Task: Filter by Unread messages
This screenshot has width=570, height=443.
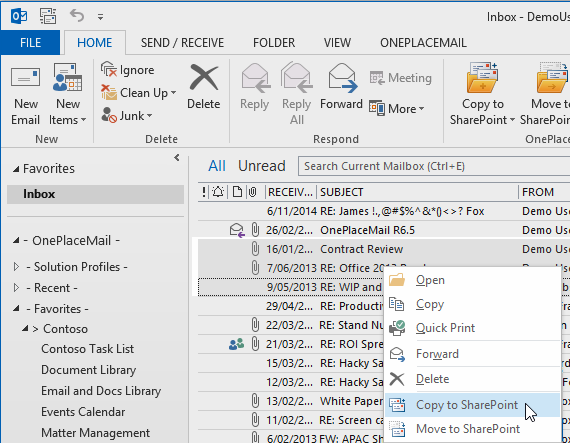Action: click(x=262, y=166)
